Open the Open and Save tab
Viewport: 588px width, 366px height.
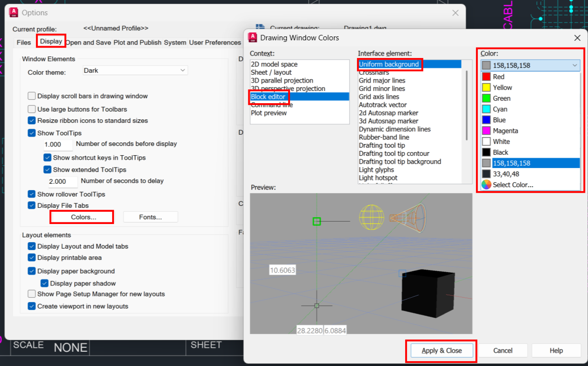tap(88, 43)
